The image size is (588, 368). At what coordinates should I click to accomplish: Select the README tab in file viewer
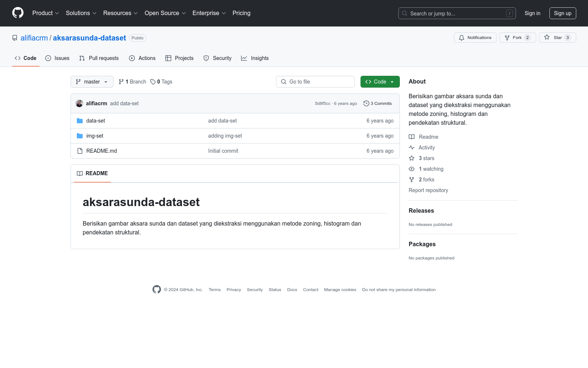click(92, 173)
